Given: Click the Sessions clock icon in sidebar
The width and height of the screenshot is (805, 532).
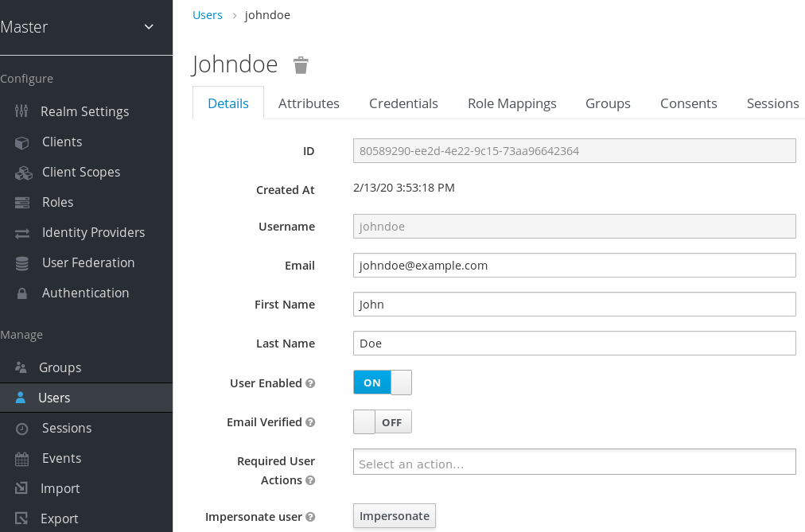Looking at the screenshot, I should 22,429.
